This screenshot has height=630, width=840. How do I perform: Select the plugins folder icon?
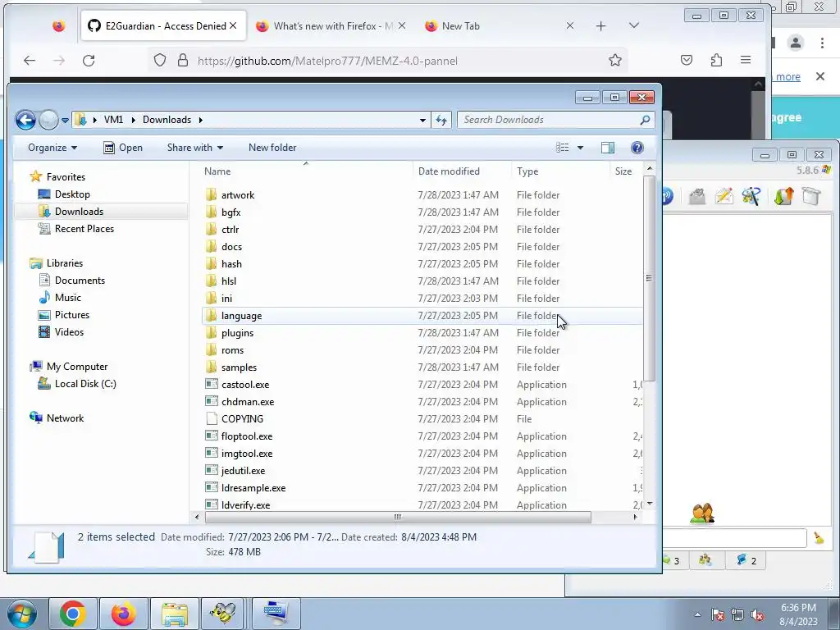click(212, 333)
